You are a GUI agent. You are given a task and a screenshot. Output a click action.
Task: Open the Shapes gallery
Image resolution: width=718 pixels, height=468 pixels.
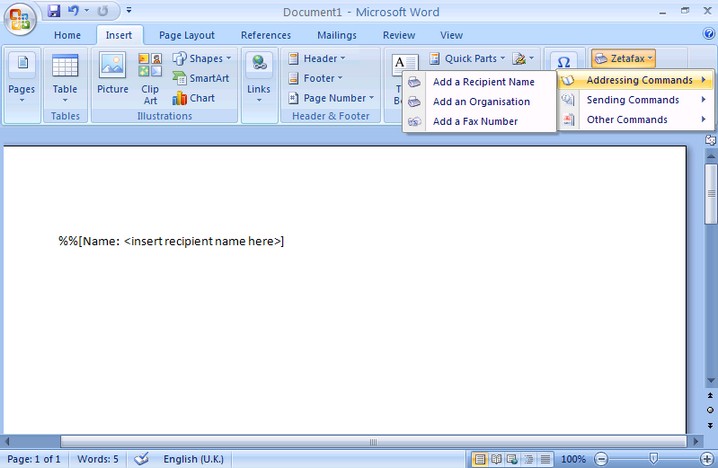(202, 59)
